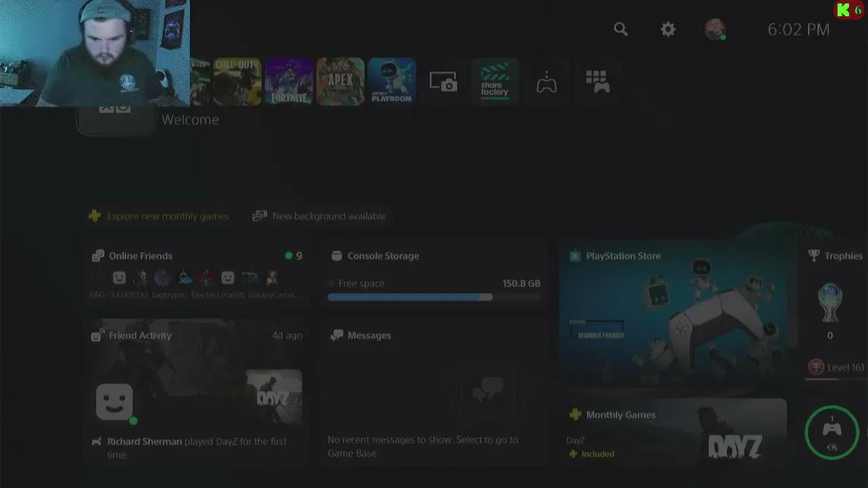Click the platinum trophy icon
Screen dimensions: 868x488
click(830, 303)
